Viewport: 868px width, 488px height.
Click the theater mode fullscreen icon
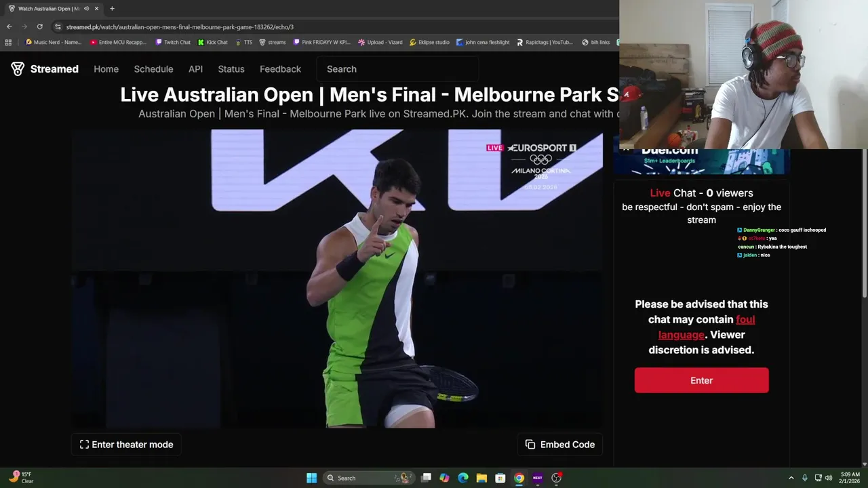tap(84, 445)
